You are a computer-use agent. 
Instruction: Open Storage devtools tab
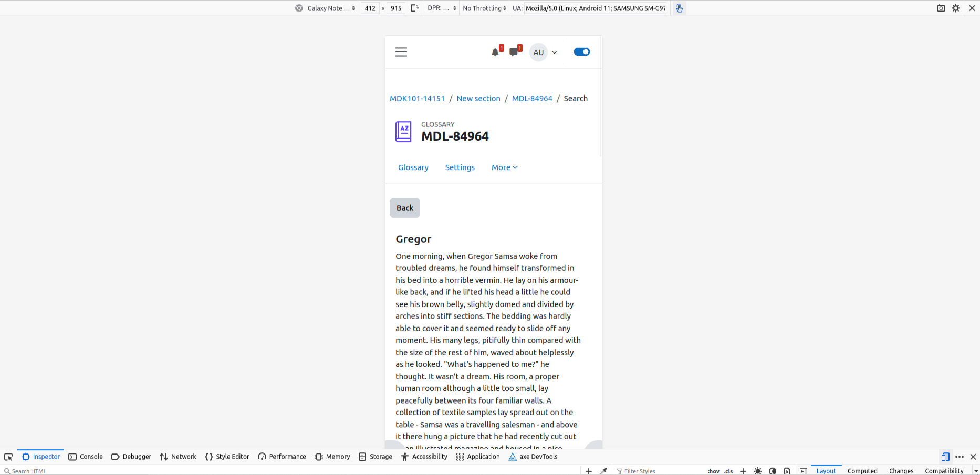tap(376, 457)
